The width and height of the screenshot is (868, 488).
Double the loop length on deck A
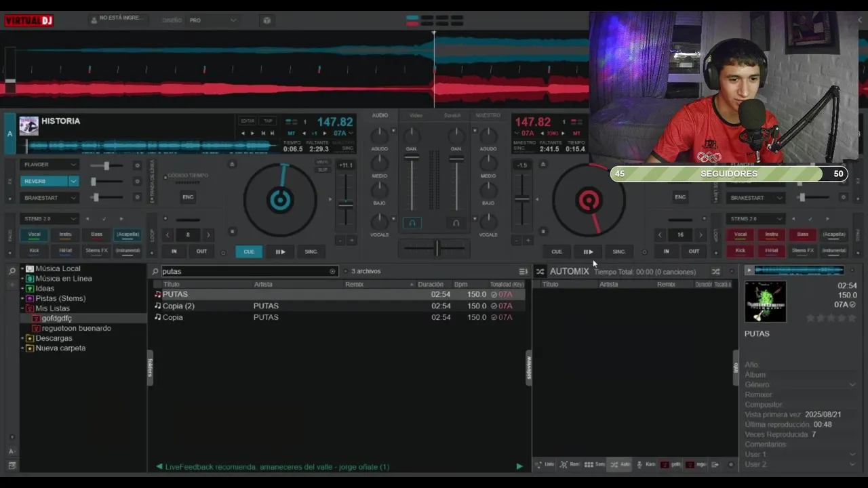pos(208,235)
